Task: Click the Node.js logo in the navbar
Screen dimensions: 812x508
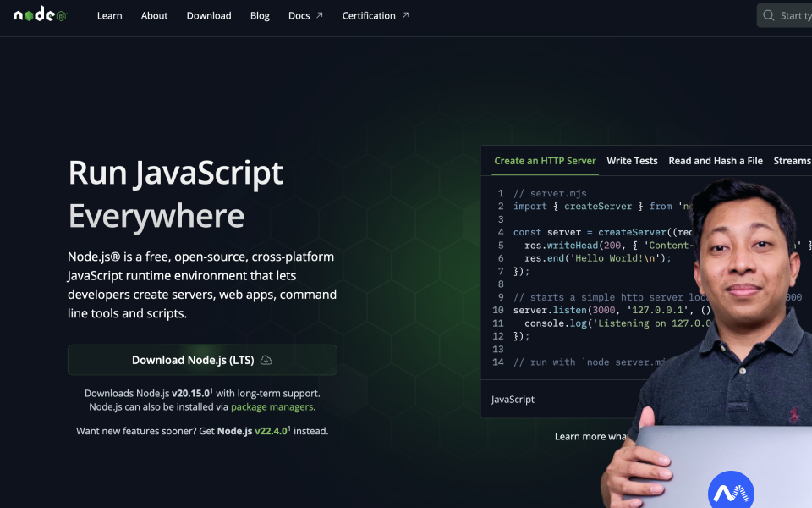Action: click(38, 14)
